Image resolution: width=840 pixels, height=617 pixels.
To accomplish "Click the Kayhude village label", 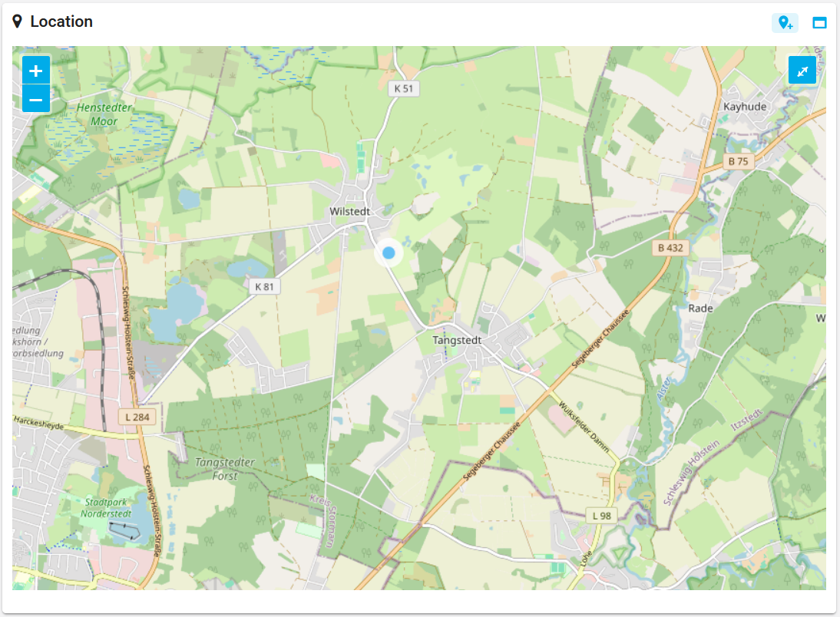I will click(x=745, y=107).
